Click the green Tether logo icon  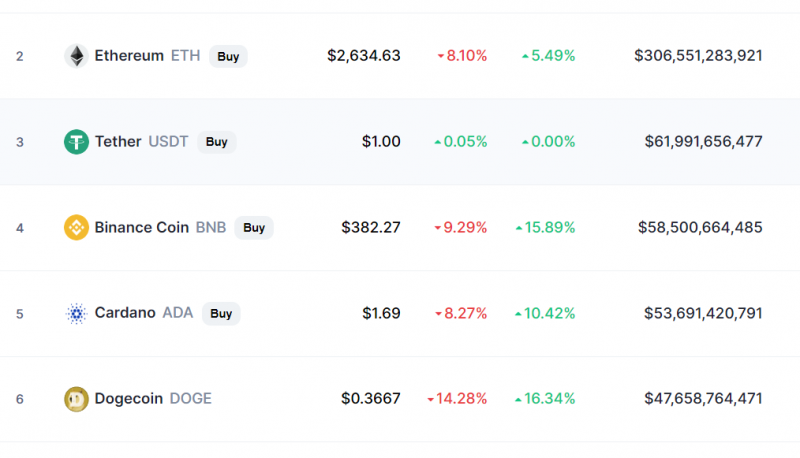click(77, 142)
